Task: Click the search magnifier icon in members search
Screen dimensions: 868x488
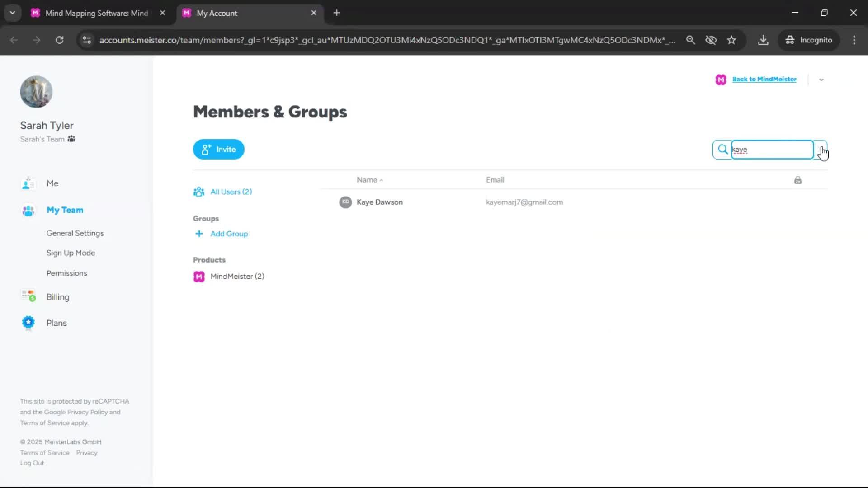Action: pyautogui.click(x=722, y=150)
